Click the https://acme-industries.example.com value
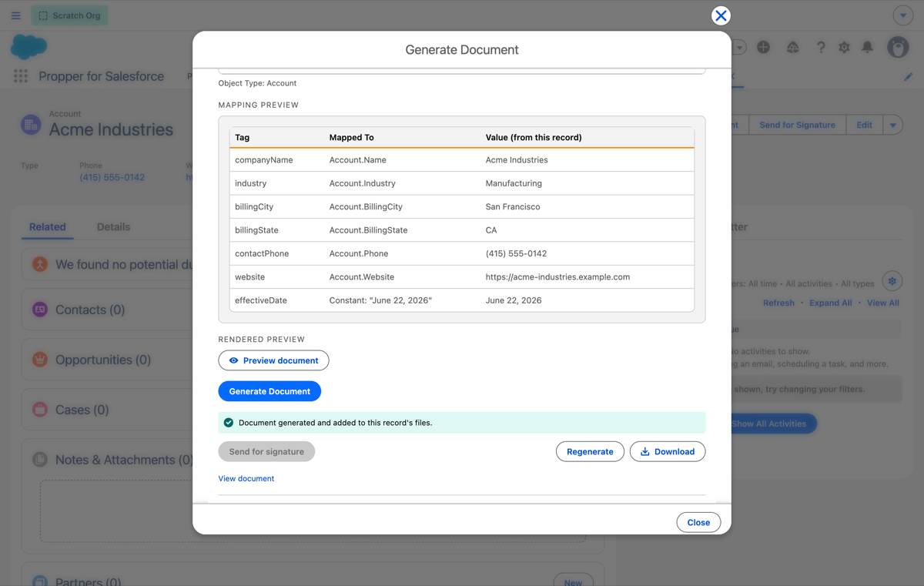Image resolution: width=924 pixels, height=586 pixels. 557,276
